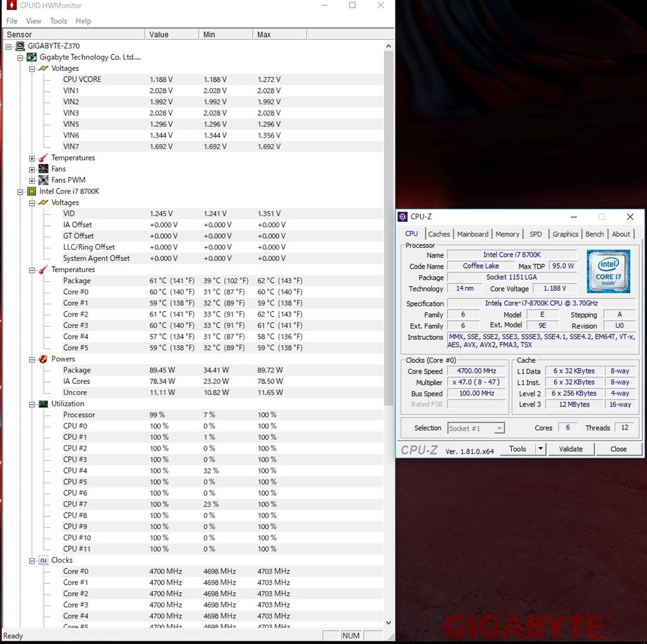Click the Close button in CPU-Z
This screenshot has height=644, width=647.
pyautogui.click(x=619, y=449)
